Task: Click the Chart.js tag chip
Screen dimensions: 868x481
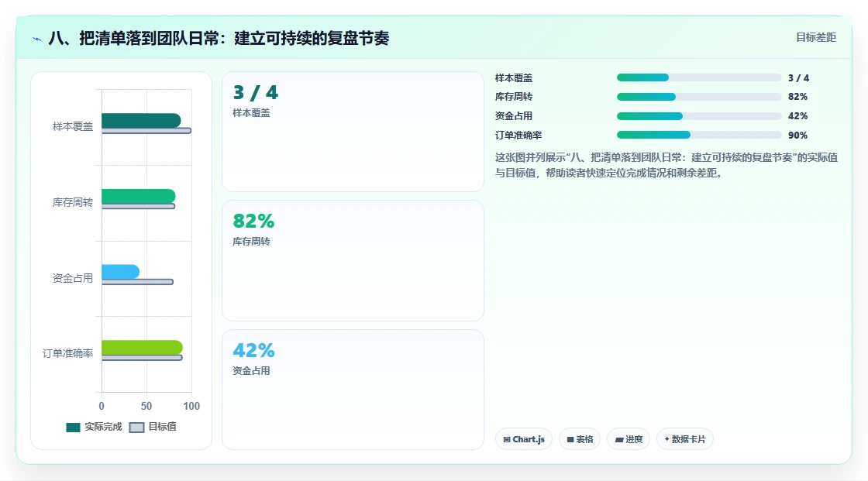Action: 524,439
